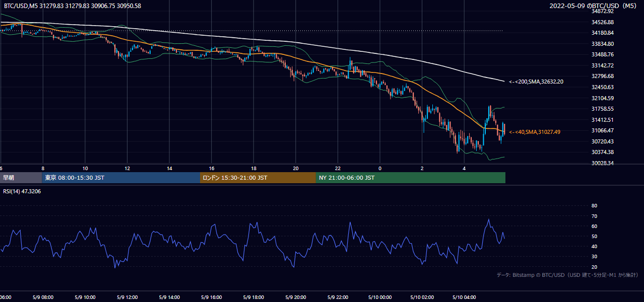This screenshot has width=644, height=302.
Task: Click hour tick 10 under price chart
Action: tap(85, 169)
